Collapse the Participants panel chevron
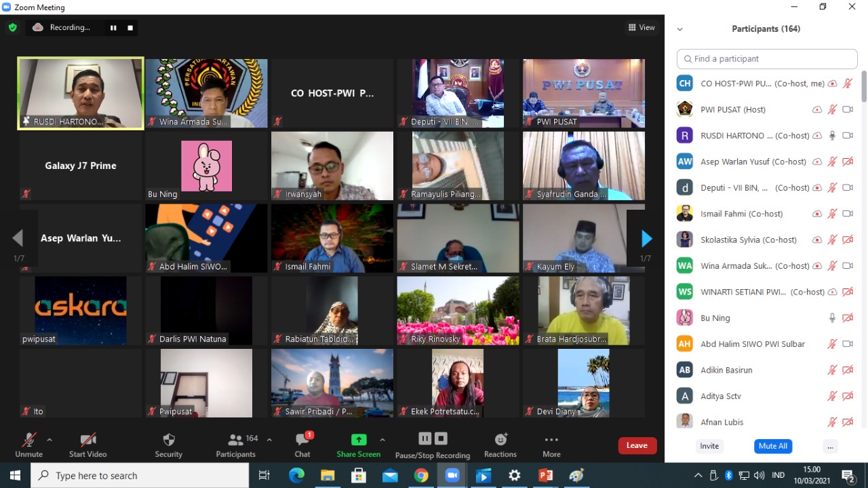Image resolution: width=868 pixels, height=488 pixels. click(x=679, y=29)
